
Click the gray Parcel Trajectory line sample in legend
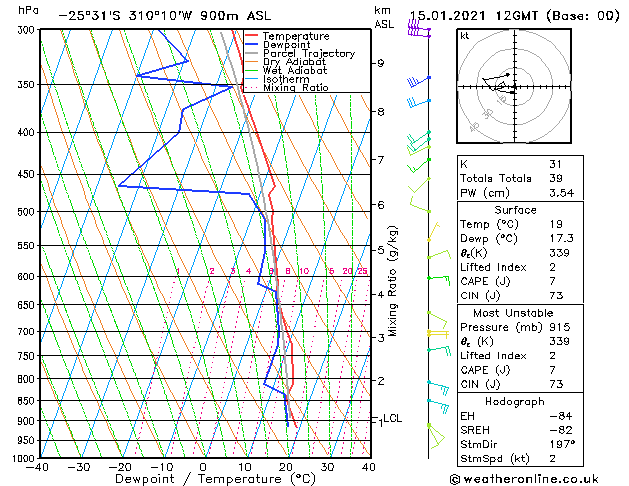click(252, 53)
